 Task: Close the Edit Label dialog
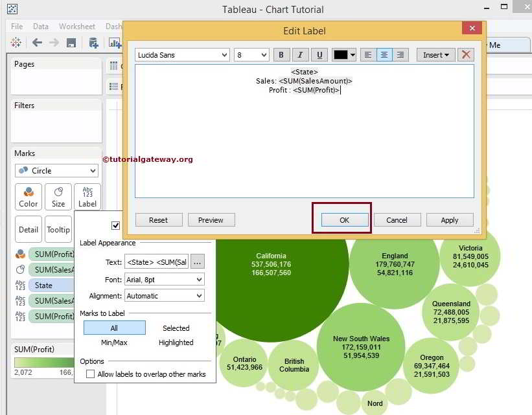(472, 28)
